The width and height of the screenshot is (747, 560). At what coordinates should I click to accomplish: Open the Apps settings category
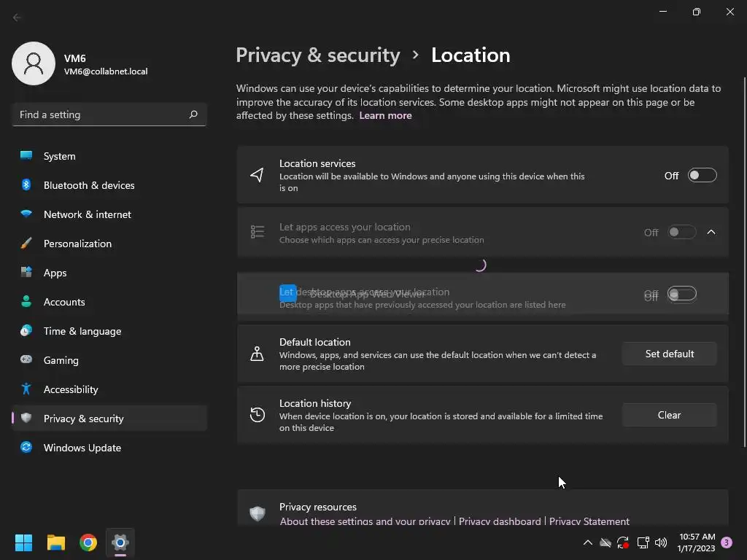[x=55, y=273]
